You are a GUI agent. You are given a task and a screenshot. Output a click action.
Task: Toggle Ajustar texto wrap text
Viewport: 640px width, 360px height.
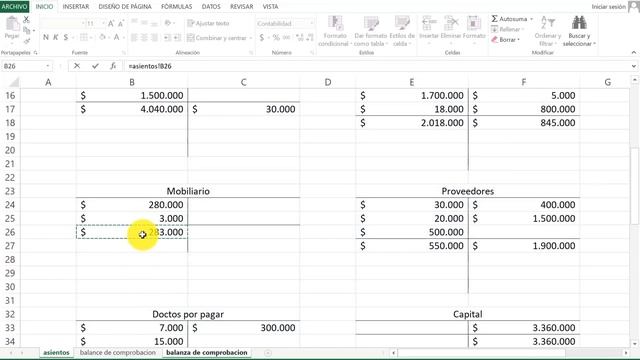tap(208, 23)
